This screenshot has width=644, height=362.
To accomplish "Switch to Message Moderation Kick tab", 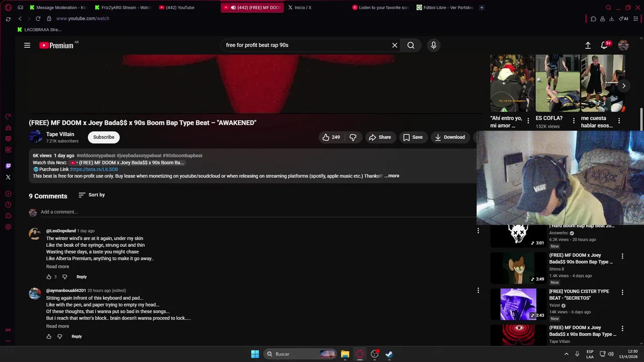I will [58, 8].
